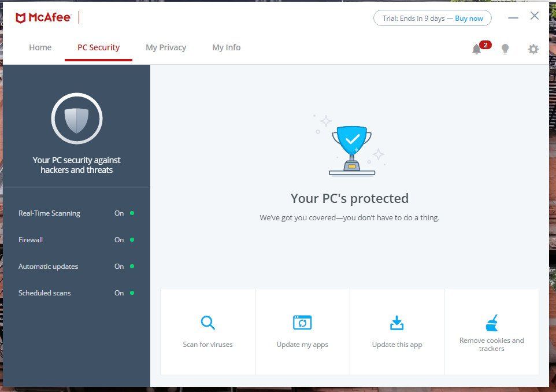Click the notification badge showing 2
This screenshot has width=556, height=392.
point(485,44)
